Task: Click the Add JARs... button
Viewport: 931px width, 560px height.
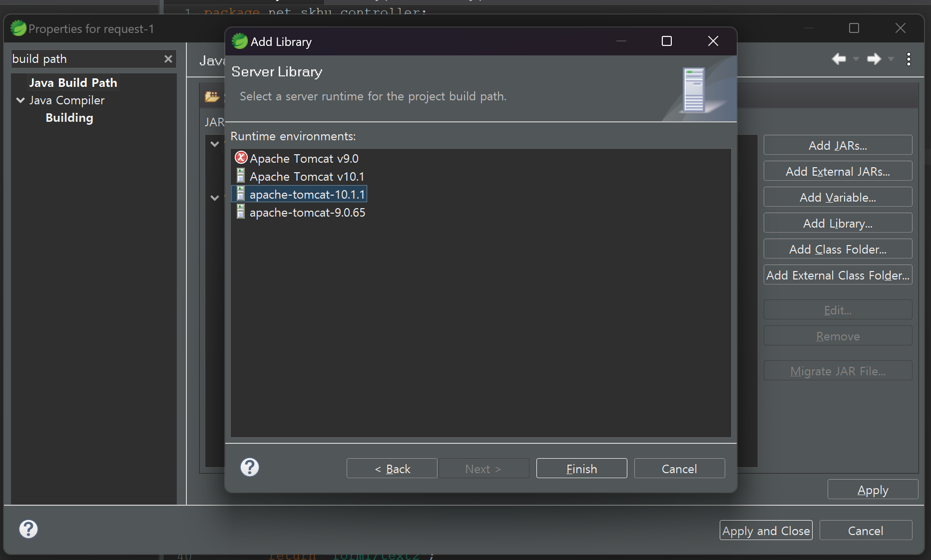Action: tap(838, 145)
